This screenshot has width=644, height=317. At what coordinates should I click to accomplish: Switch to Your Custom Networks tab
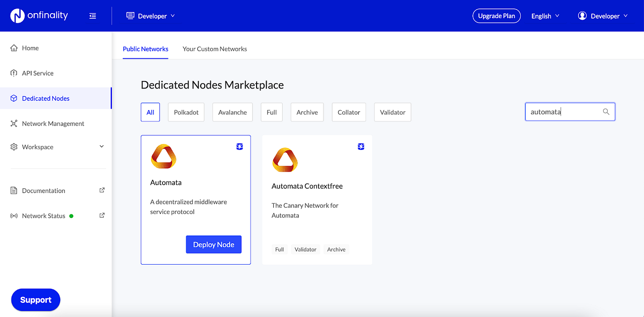pyautogui.click(x=214, y=49)
